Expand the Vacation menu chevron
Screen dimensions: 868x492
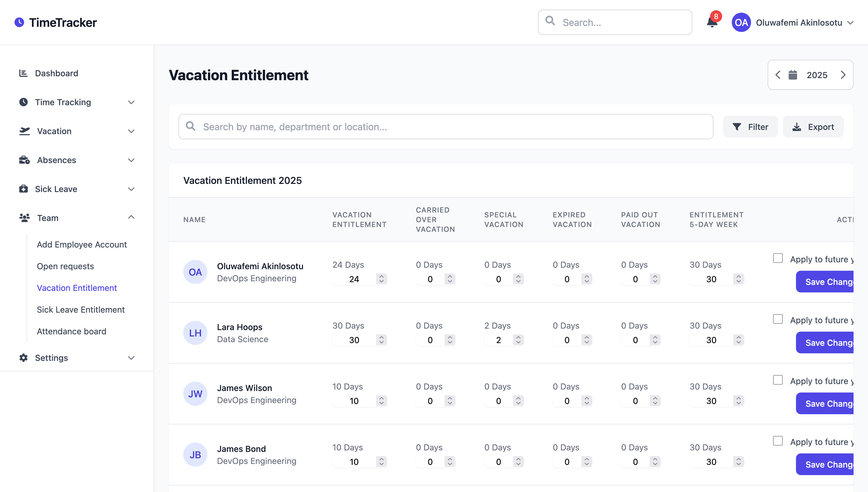coord(131,131)
